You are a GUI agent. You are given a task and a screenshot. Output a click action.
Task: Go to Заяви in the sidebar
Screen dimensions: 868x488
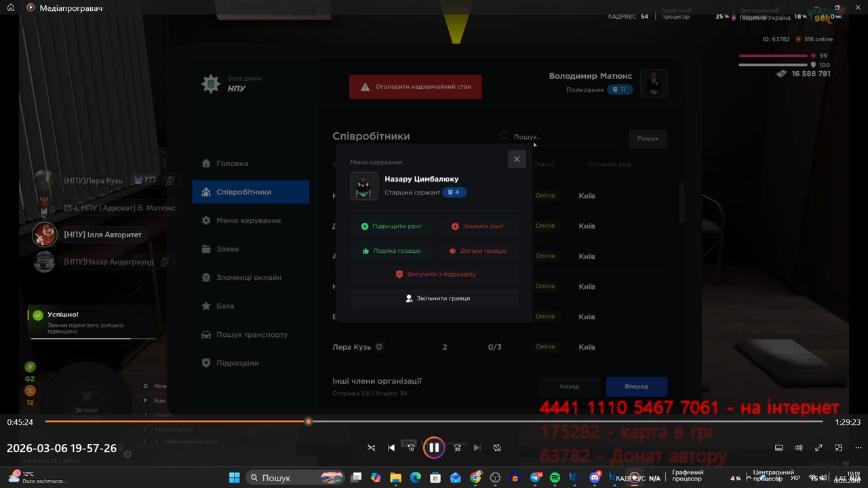[x=250, y=249]
